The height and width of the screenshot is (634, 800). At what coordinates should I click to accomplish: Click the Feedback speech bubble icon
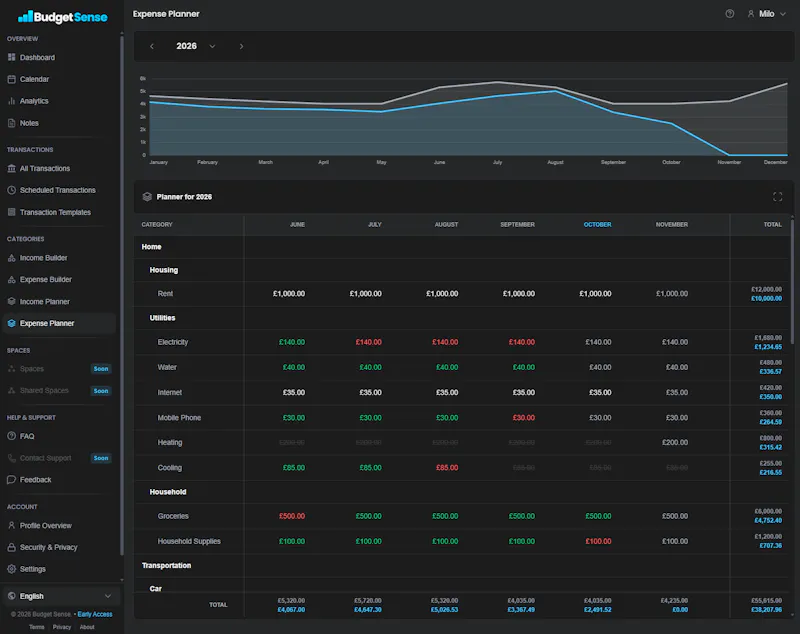(x=11, y=479)
